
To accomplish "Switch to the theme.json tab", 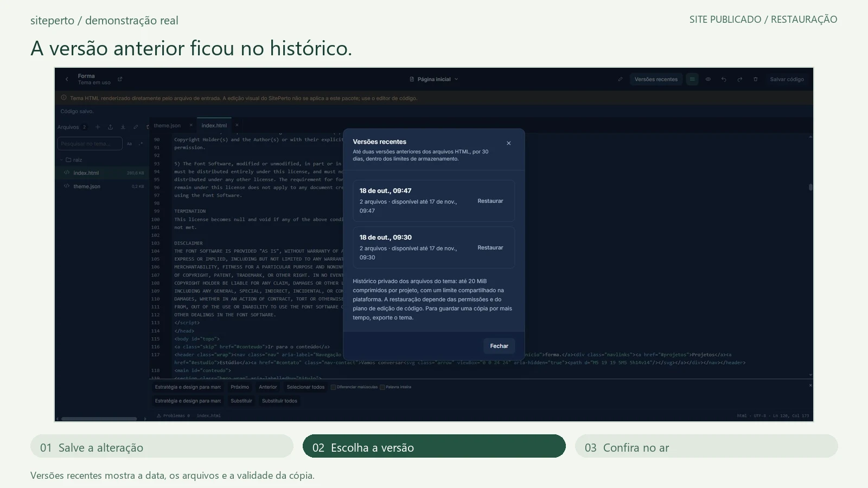I will (x=167, y=125).
